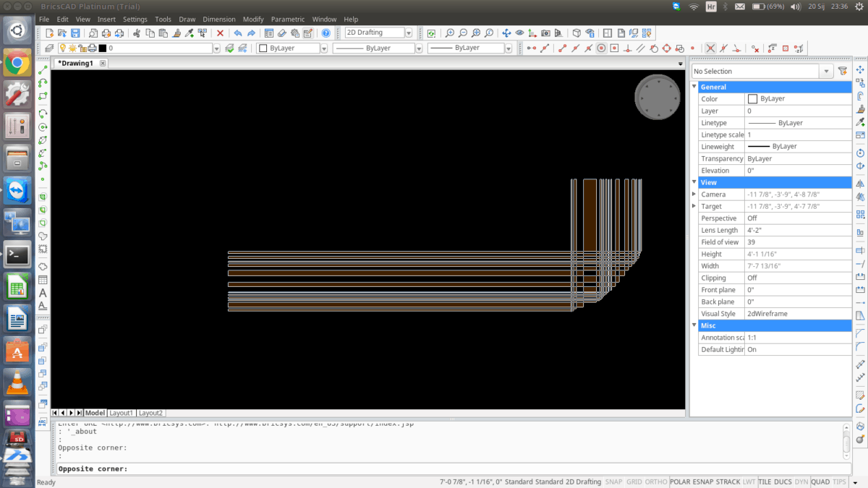Select the Model tab
Viewport: 868px width, 488px height.
tap(95, 413)
